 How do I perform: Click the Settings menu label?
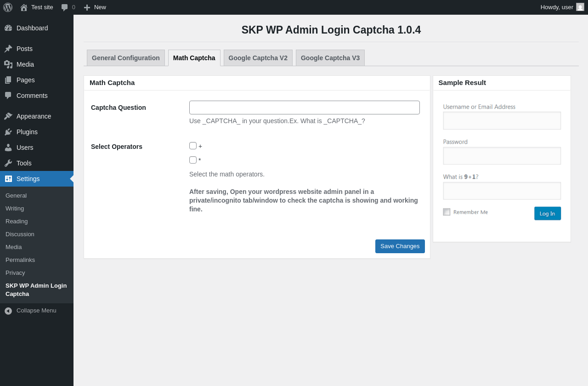point(28,179)
